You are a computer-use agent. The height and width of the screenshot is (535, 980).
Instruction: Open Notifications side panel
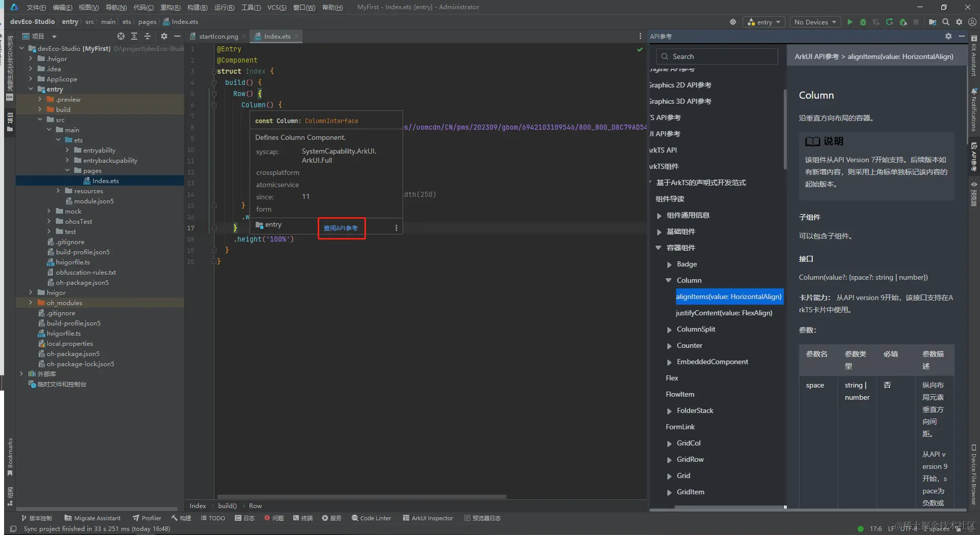pos(974,110)
